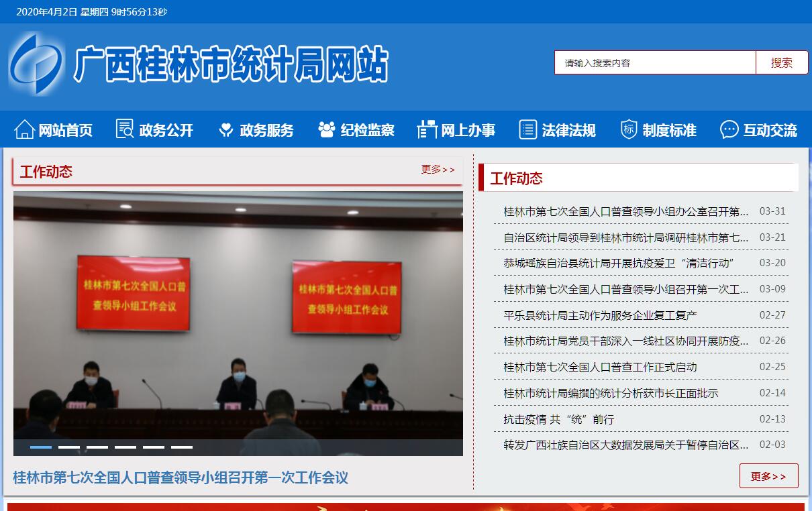Click the census meeting carousel photo
This screenshot has width=812, height=511.
pos(238,315)
